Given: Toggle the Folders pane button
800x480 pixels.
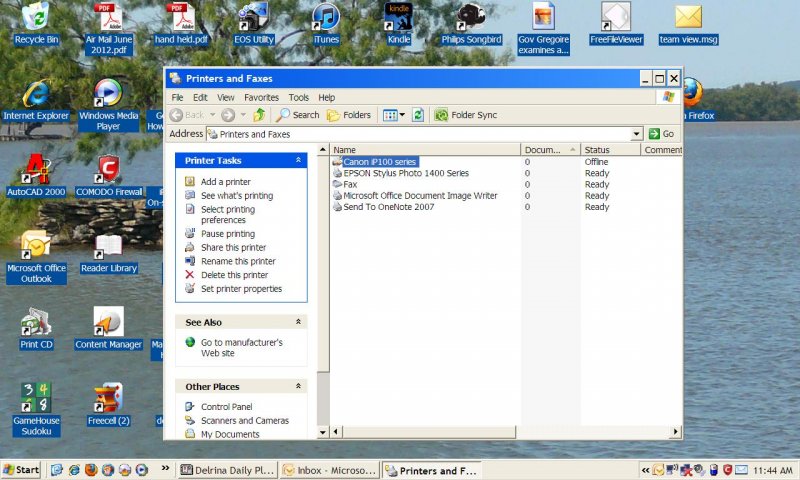Looking at the screenshot, I should pyautogui.click(x=348, y=115).
